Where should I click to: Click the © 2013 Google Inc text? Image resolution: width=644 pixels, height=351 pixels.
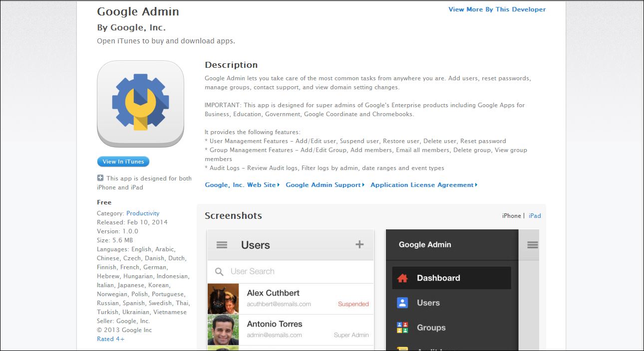[124, 330]
